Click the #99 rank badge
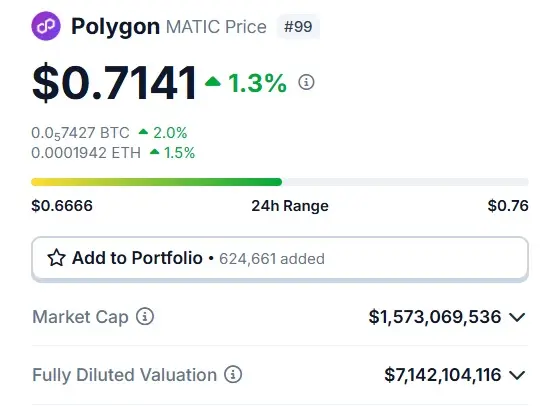This screenshot has height=406, width=555. [298, 27]
